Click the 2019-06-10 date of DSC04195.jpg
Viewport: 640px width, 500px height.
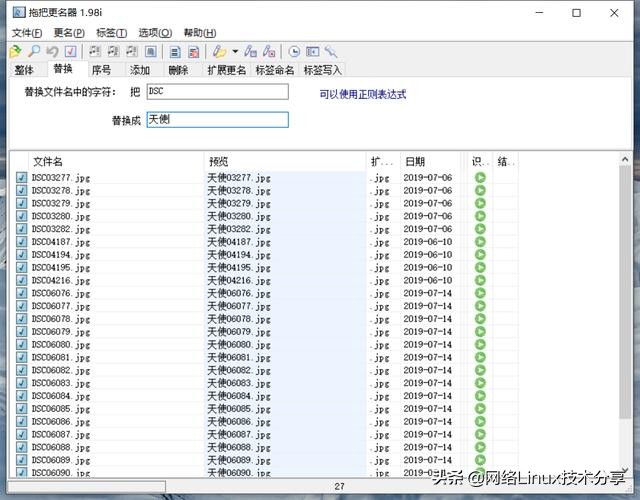428,267
